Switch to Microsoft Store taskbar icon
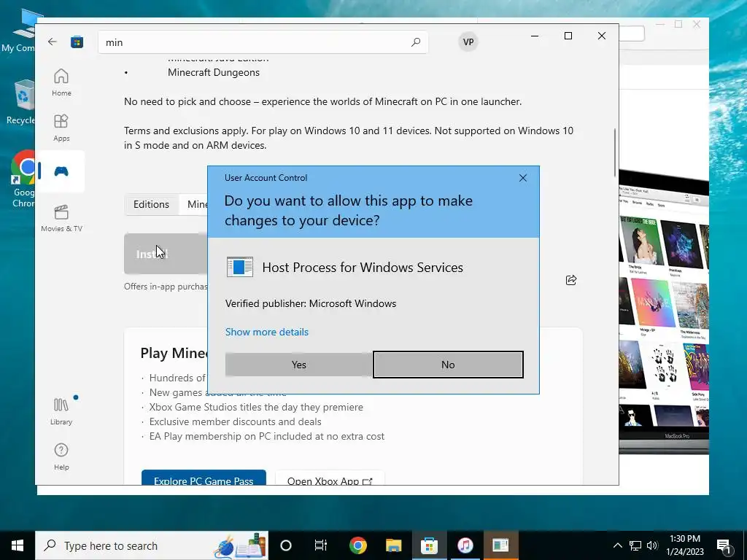This screenshot has width=747, height=560. pos(429,545)
